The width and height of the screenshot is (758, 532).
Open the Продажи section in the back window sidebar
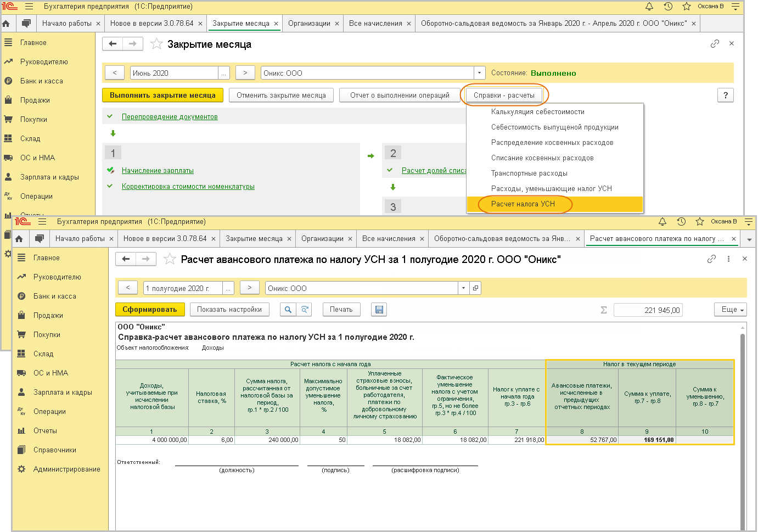(35, 100)
